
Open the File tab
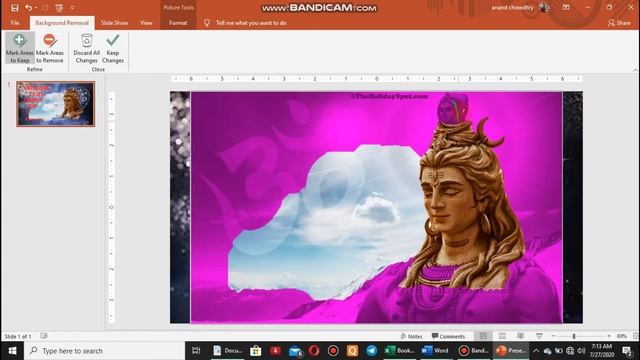coord(15,23)
